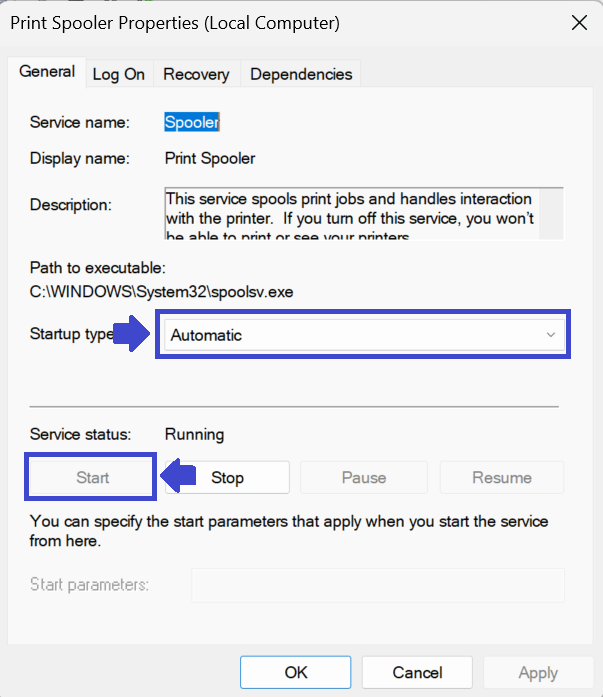
Task: Go to the Recovery tab
Action: point(196,74)
